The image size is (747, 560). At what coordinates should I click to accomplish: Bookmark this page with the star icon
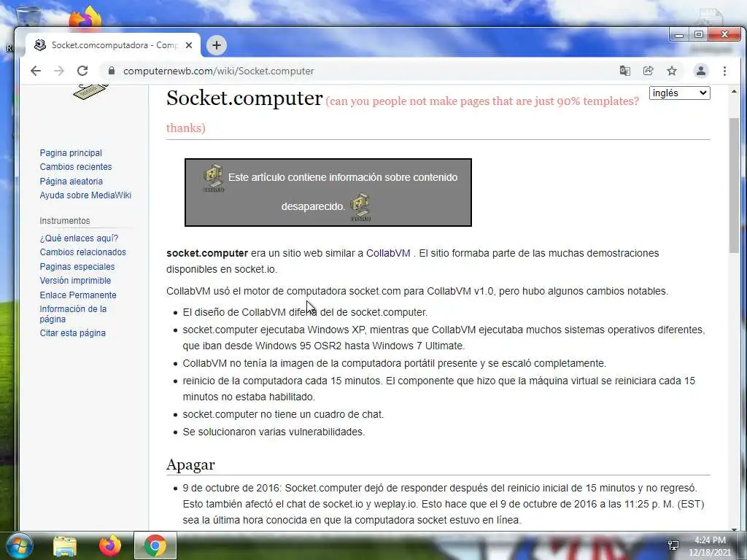(x=672, y=71)
